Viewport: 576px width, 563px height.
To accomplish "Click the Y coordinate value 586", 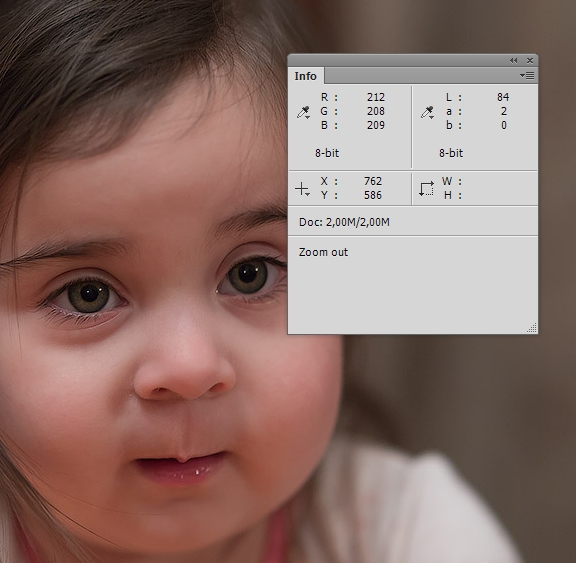I will 373,195.
